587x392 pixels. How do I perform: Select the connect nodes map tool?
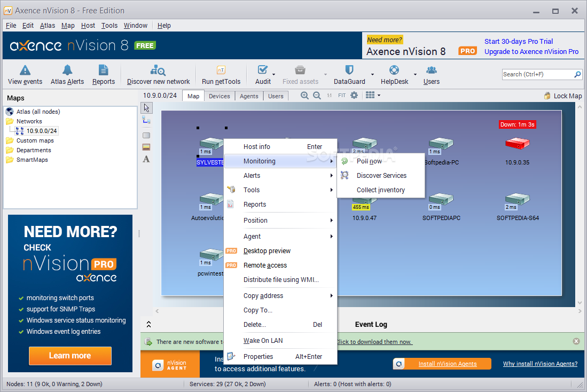146,120
